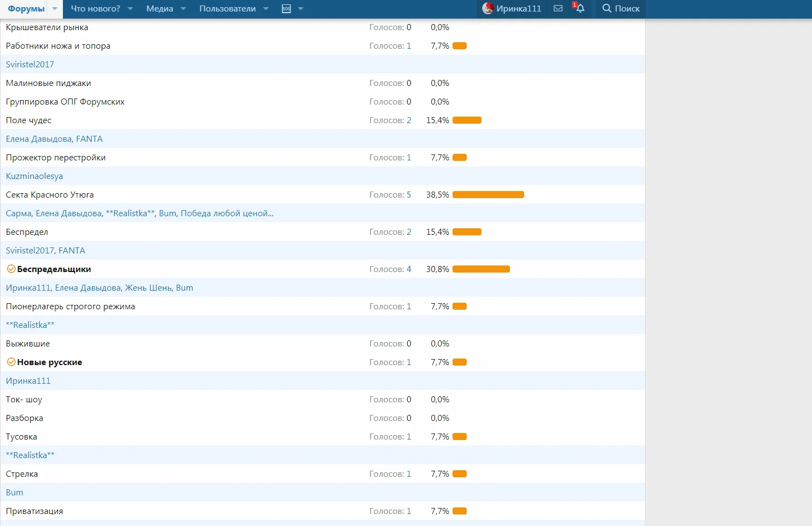Click the poll option text Пионерлагерь строгого режима
This screenshot has width=812, height=526.
click(x=71, y=307)
